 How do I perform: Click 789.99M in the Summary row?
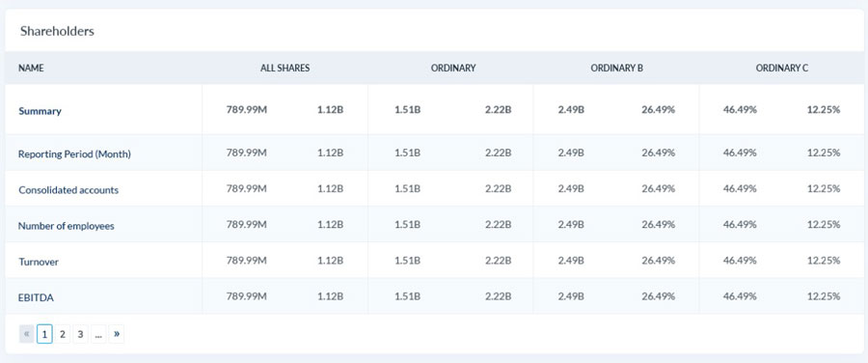click(x=247, y=110)
